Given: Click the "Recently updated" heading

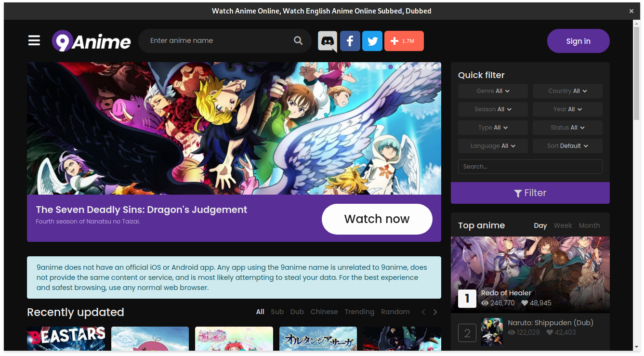Looking at the screenshot, I should [76, 312].
